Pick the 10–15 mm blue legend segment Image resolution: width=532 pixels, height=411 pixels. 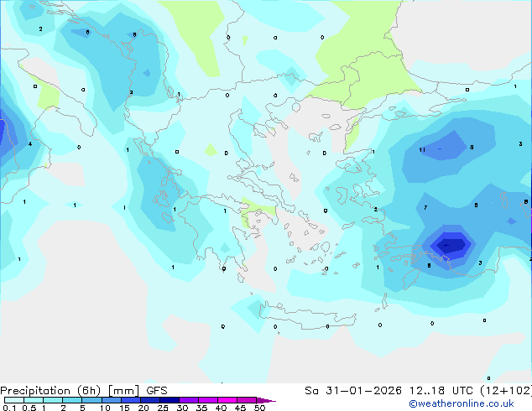point(112,400)
